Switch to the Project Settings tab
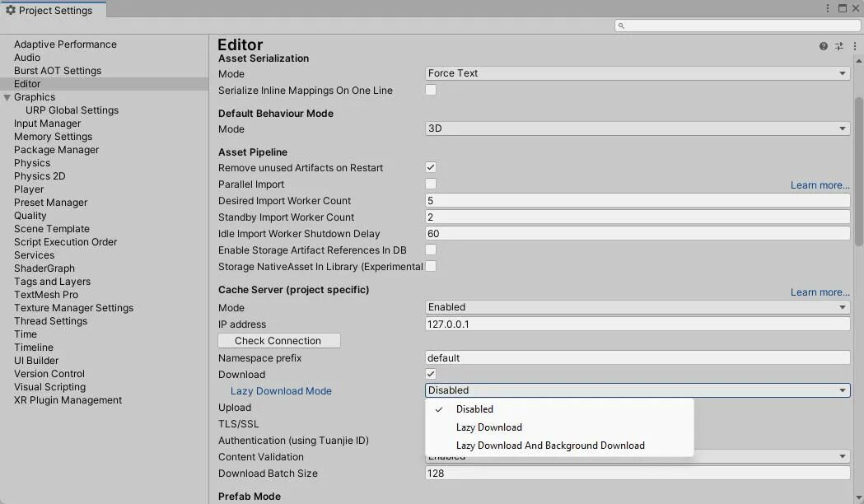This screenshot has width=864, height=504. point(54,10)
